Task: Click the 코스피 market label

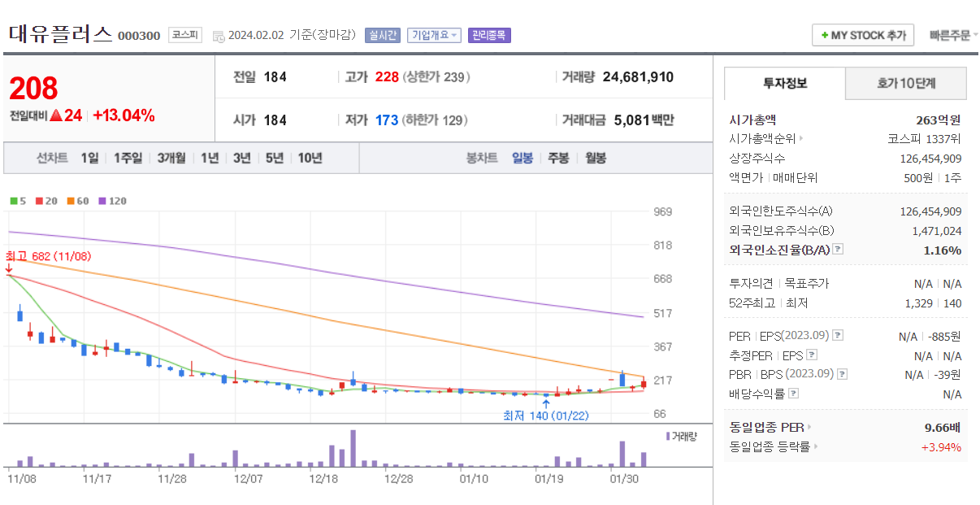Action: coord(185,35)
